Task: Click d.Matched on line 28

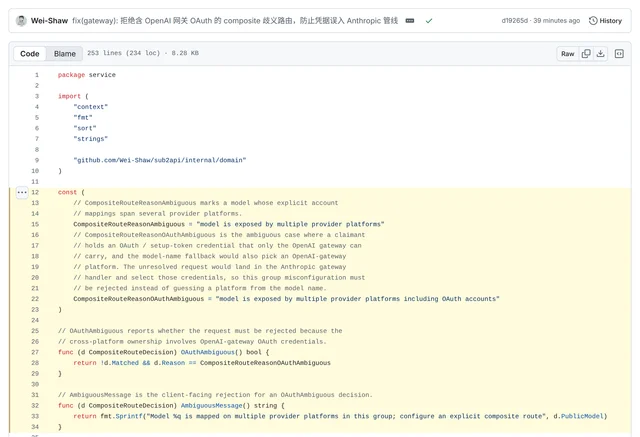Action: (121, 363)
